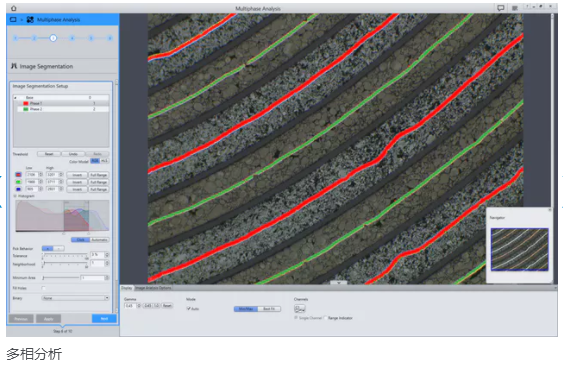Click the Navigator thumbnail preview
This screenshot has height=368, width=563.
tap(520, 249)
